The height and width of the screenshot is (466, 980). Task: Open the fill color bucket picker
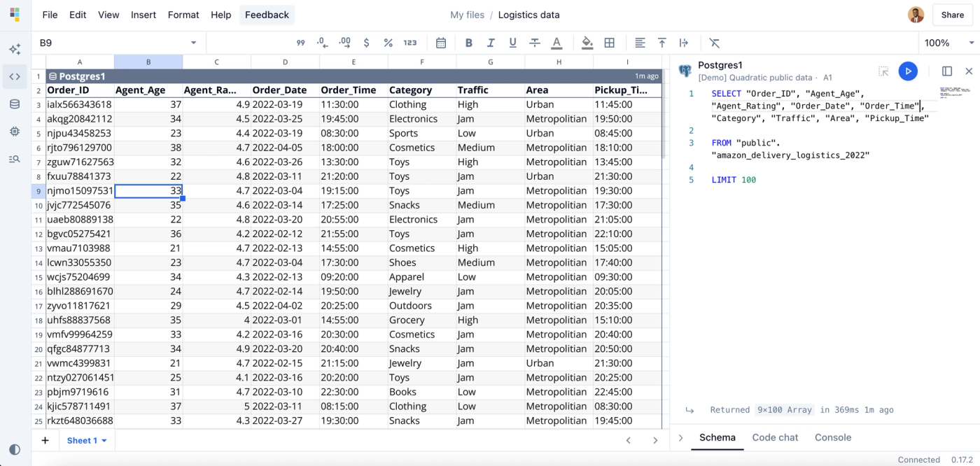pos(587,43)
